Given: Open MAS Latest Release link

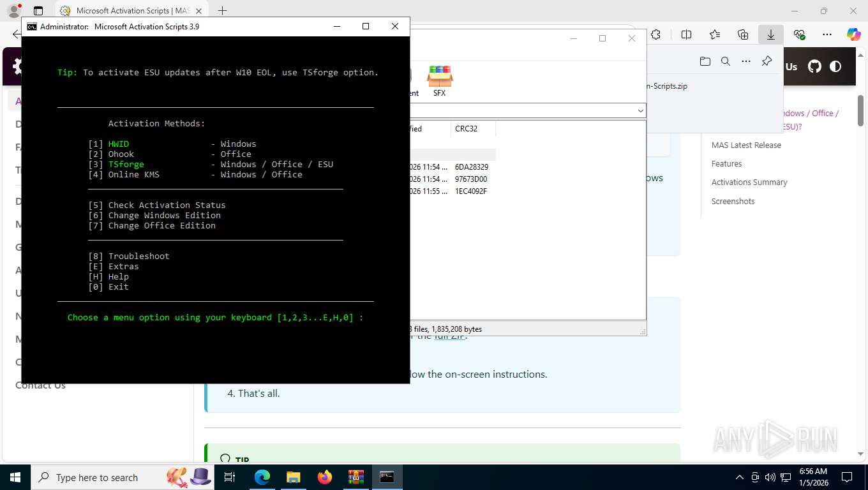Looking at the screenshot, I should [x=746, y=145].
